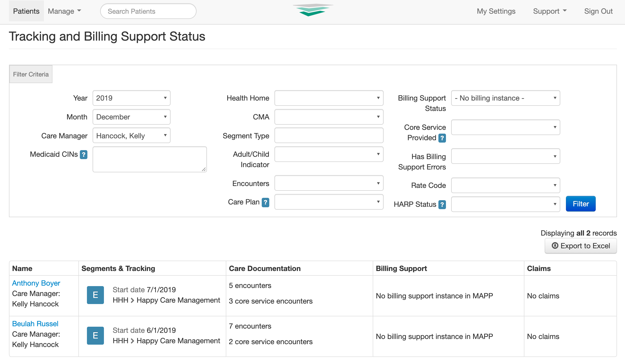The width and height of the screenshot is (625, 364).
Task: Open the Health Home dropdown
Action: click(329, 98)
